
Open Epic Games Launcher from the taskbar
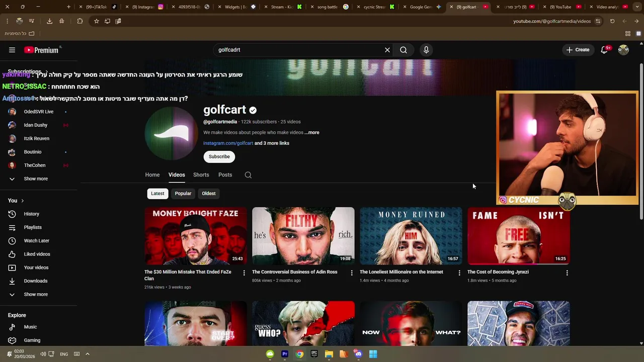(x=314, y=354)
